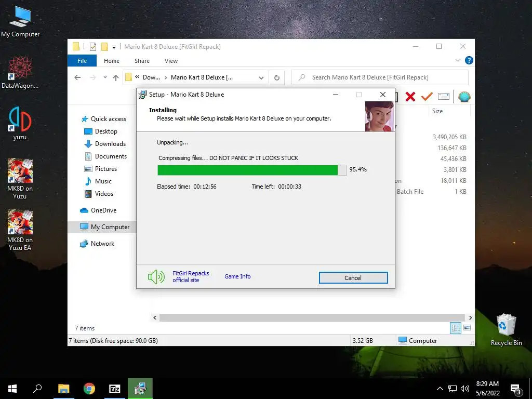Click the 3,490,205 KB size cell
Screen dimensions: 532x399
(449, 137)
